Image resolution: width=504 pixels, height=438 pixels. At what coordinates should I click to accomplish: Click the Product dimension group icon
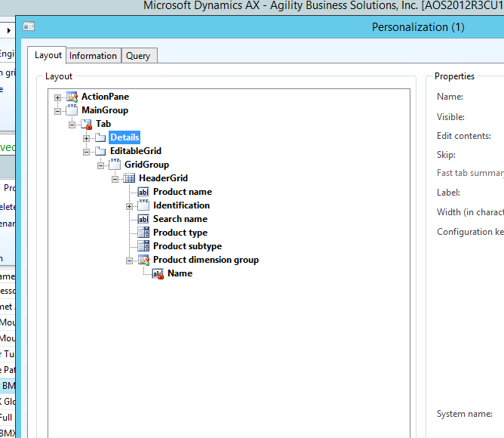tap(143, 260)
